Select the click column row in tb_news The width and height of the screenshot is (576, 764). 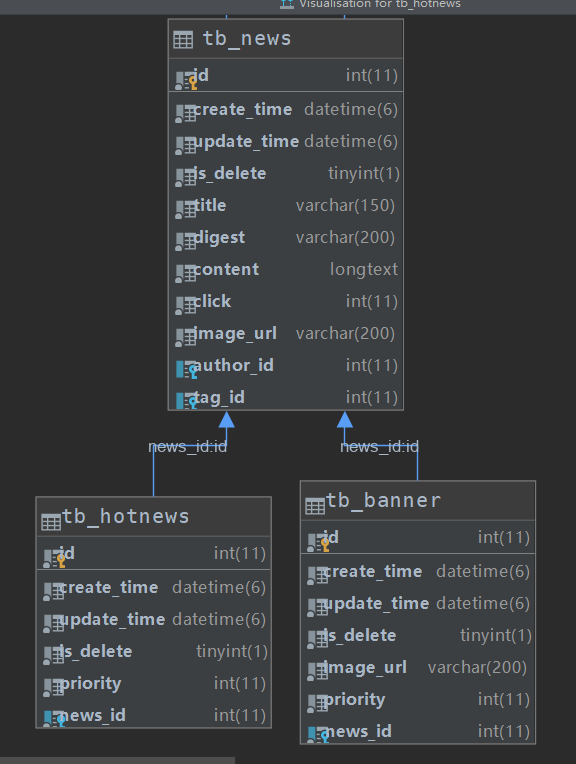[286, 302]
